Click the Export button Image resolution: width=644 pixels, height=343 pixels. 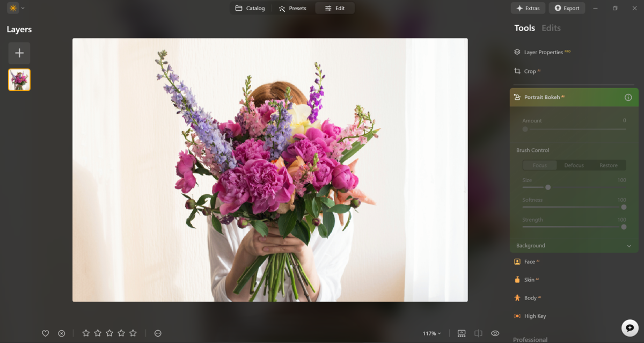click(x=567, y=8)
